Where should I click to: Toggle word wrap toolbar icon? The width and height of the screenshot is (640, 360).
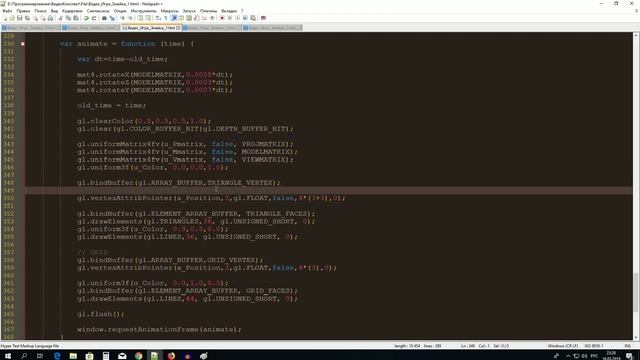click(x=158, y=18)
